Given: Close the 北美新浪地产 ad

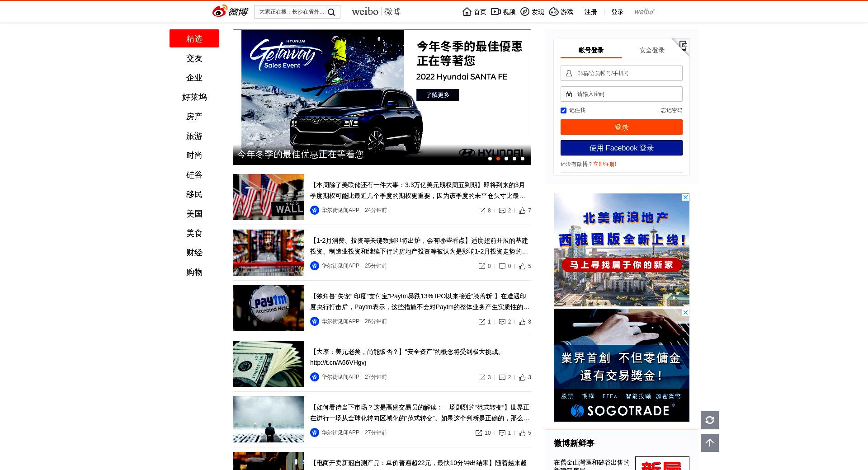Looking at the screenshot, I should click(685, 197).
